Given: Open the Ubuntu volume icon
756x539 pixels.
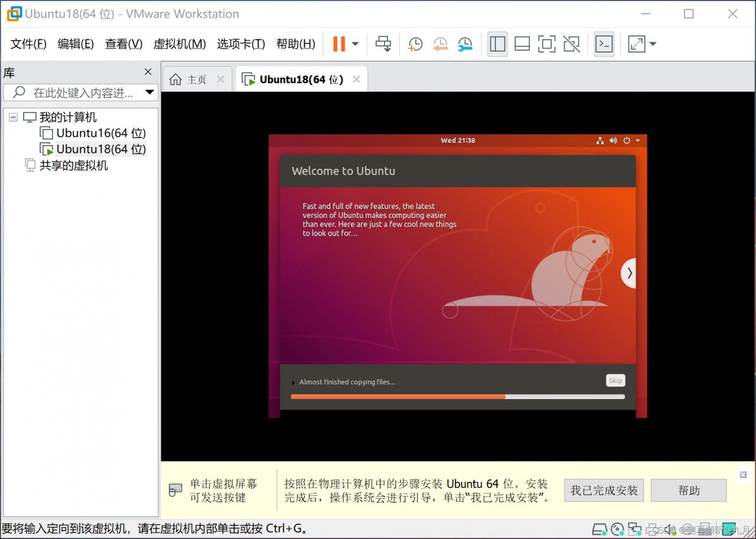Looking at the screenshot, I should [x=613, y=141].
